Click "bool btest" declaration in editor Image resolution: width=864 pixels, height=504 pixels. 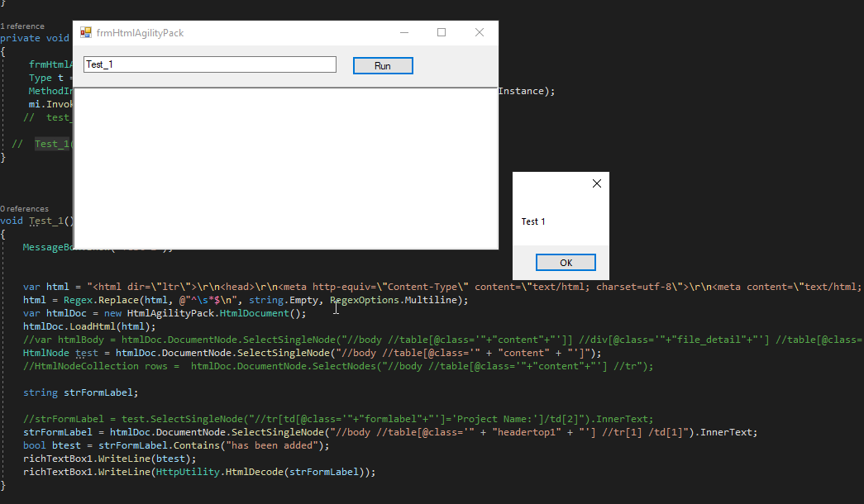(x=52, y=445)
